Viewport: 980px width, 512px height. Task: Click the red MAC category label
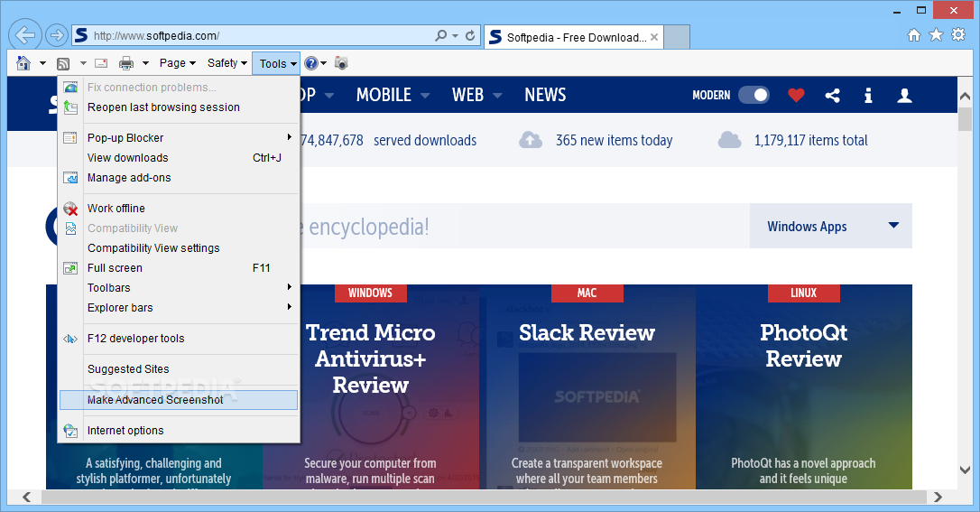587,293
